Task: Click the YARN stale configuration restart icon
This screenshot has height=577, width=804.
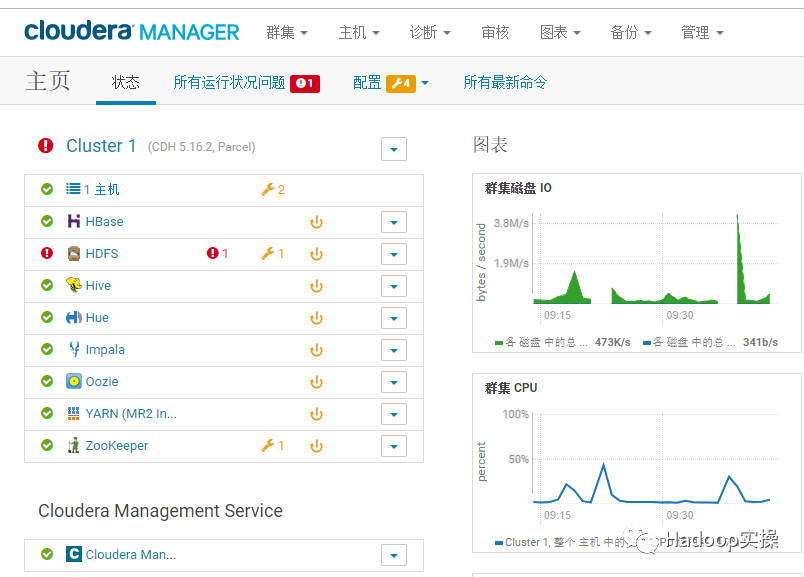Action: click(316, 414)
